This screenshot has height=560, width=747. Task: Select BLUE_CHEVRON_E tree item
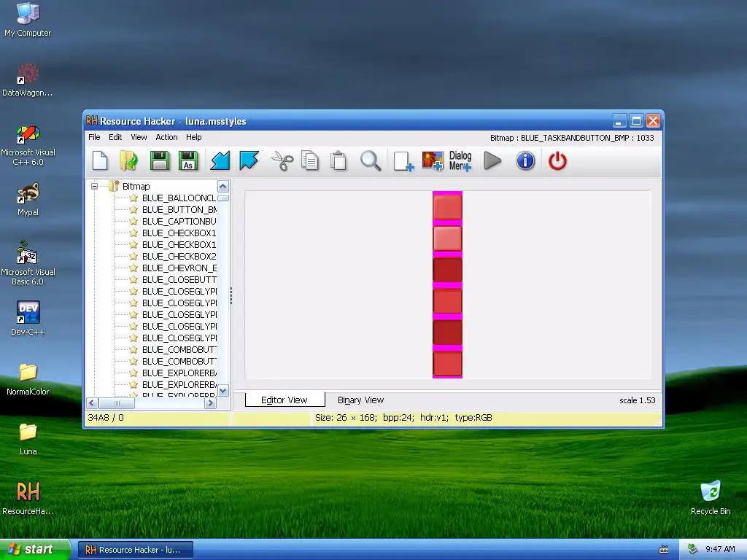tap(179, 268)
